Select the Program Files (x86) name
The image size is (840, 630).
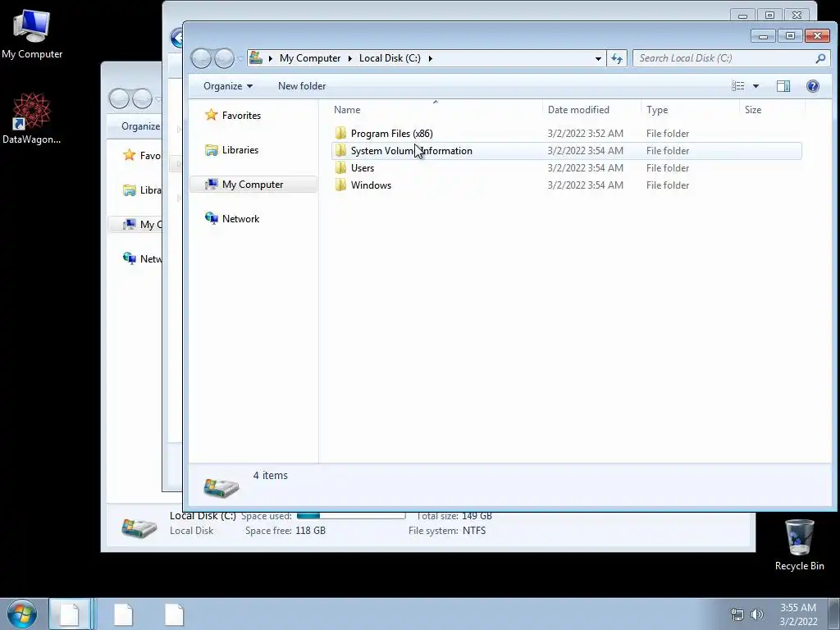(391, 134)
